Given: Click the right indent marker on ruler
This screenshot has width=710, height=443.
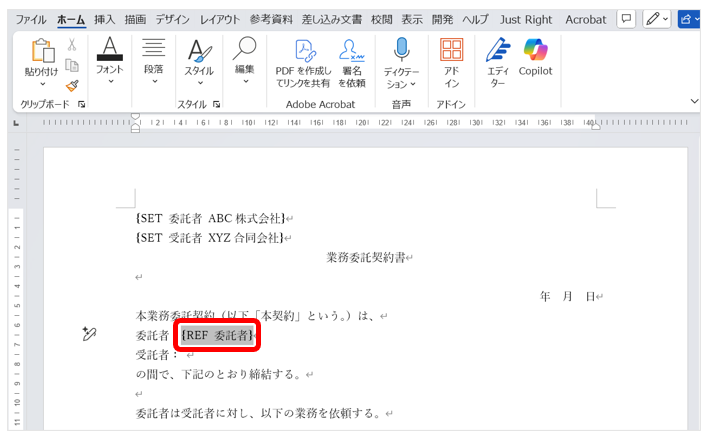Looking at the screenshot, I should 596,125.
